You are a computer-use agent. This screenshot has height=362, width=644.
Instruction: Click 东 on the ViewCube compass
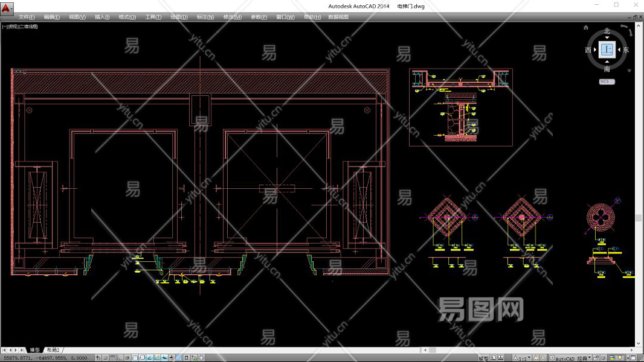[x=625, y=49]
